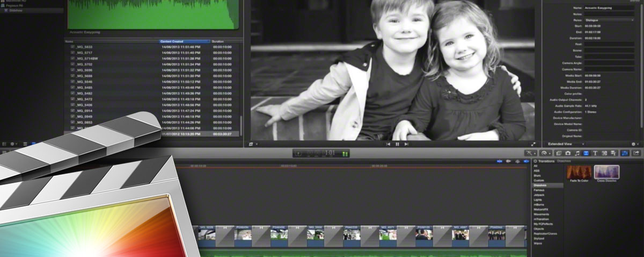
Task: Toggle skimming in the timeline
Action: (499, 161)
